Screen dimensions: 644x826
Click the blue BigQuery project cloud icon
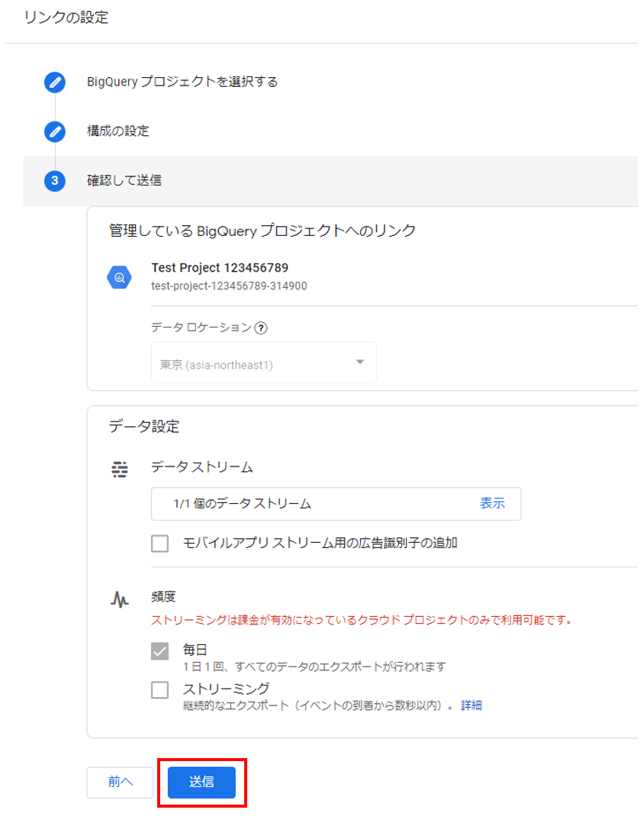pyautogui.click(x=119, y=277)
